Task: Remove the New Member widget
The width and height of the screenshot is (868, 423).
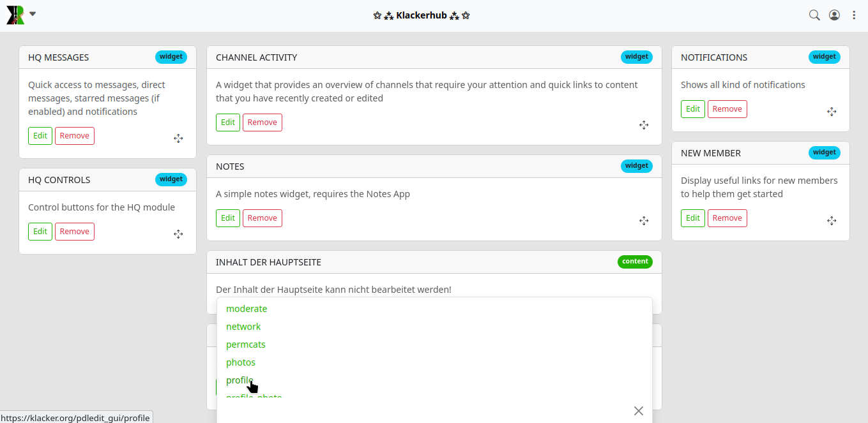Action: tap(727, 218)
